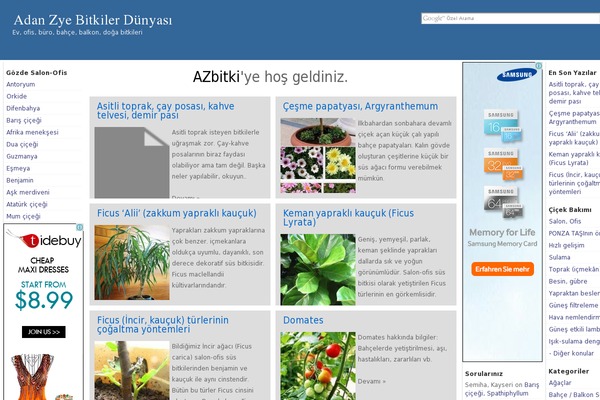The height and width of the screenshot is (400, 600).
Task: Click the daisy flowers collage thumbnail
Action: [318, 155]
